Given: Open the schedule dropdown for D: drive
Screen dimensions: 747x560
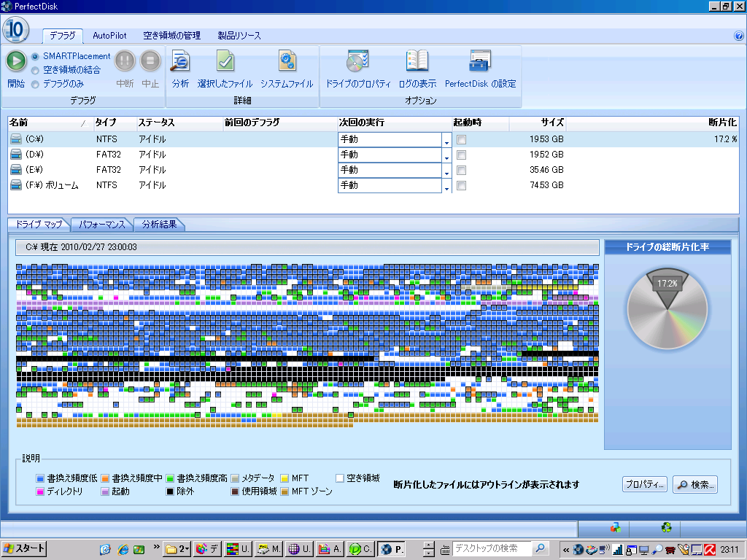Looking at the screenshot, I should click(x=446, y=155).
